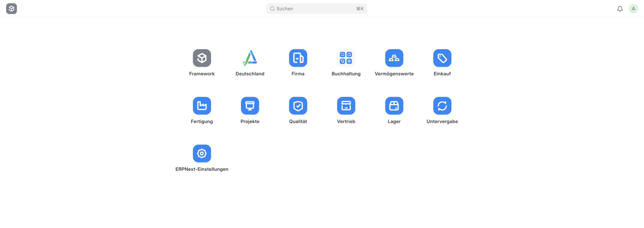Open the Buchhaltung module icon
Viewport: 644px width, 228px height.
coord(346,58)
